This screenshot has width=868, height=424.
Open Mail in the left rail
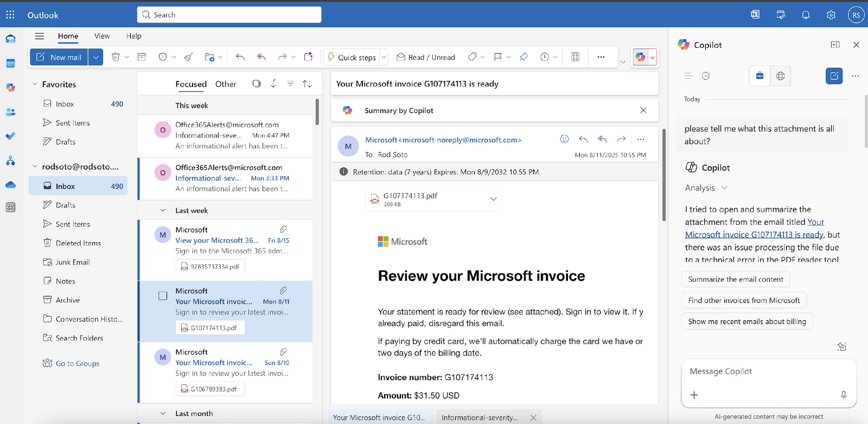[x=10, y=39]
